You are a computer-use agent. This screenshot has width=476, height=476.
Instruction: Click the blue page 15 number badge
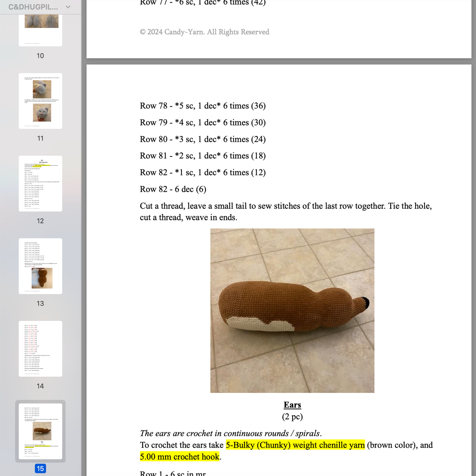(x=40, y=468)
